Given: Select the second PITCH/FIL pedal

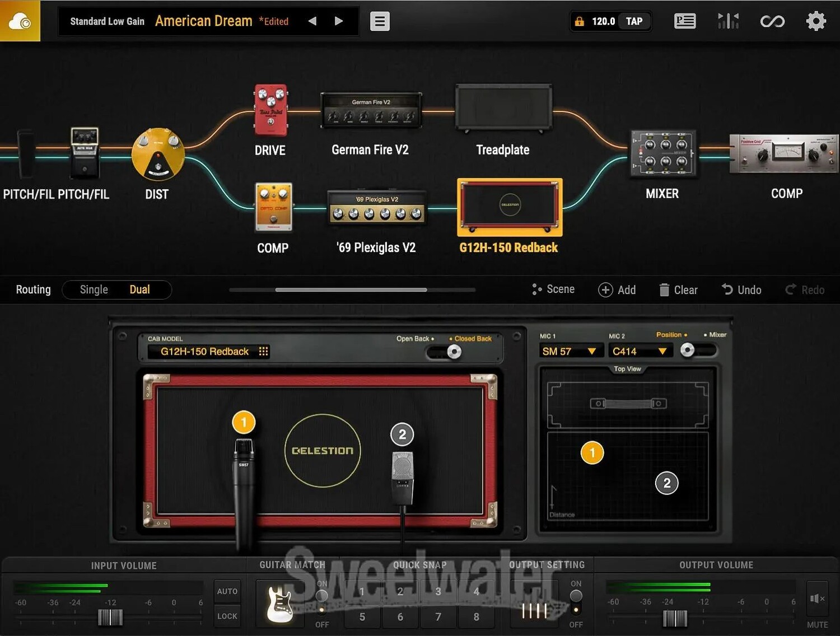Looking at the screenshot, I should click(x=85, y=152).
